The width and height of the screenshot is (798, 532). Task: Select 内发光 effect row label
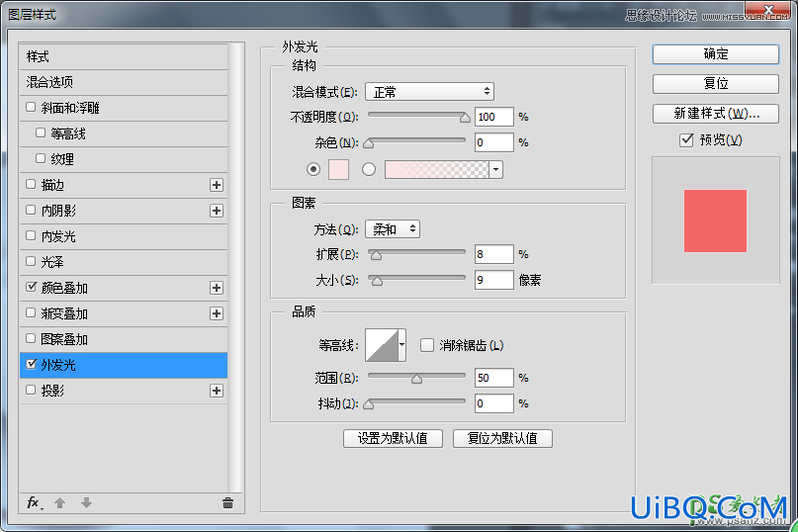(x=58, y=236)
